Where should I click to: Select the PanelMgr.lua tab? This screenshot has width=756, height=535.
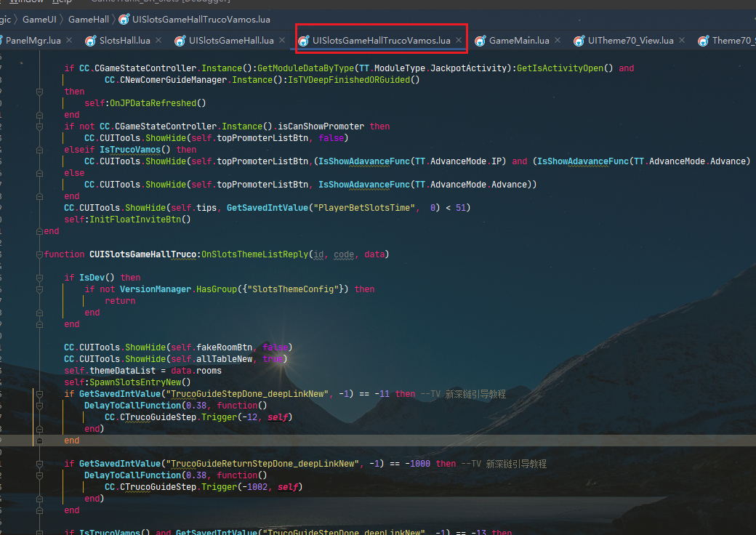(33, 41)
